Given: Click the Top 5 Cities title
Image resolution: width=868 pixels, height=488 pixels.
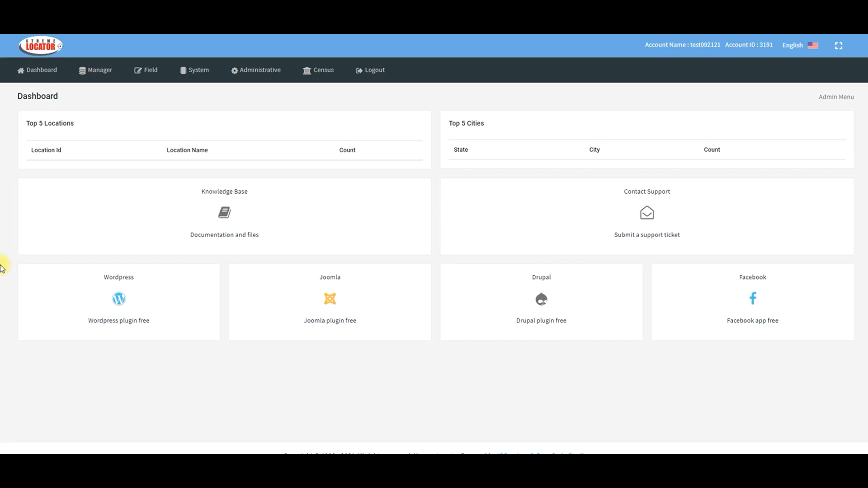Looking at the screenshot, I should click(466, 123).
